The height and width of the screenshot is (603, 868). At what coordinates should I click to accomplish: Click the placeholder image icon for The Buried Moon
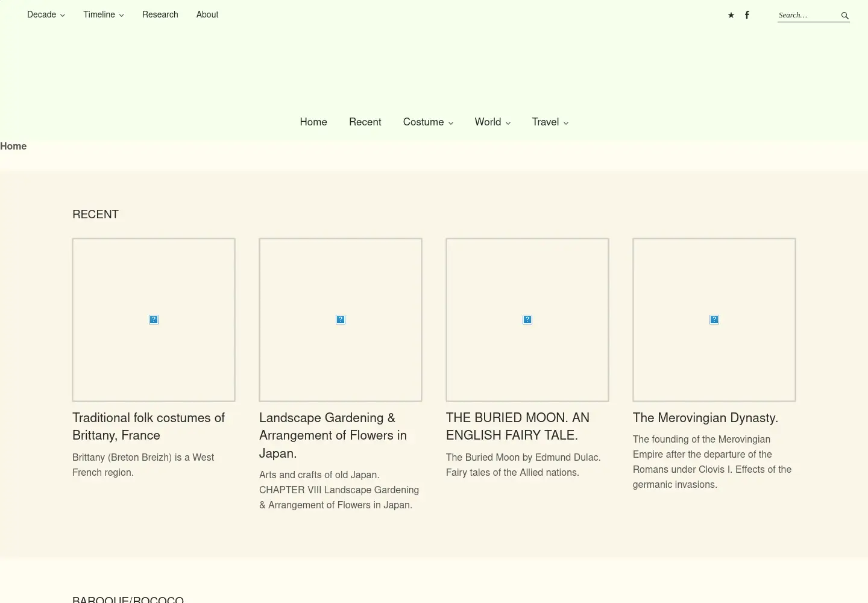[x=527, y=320]
